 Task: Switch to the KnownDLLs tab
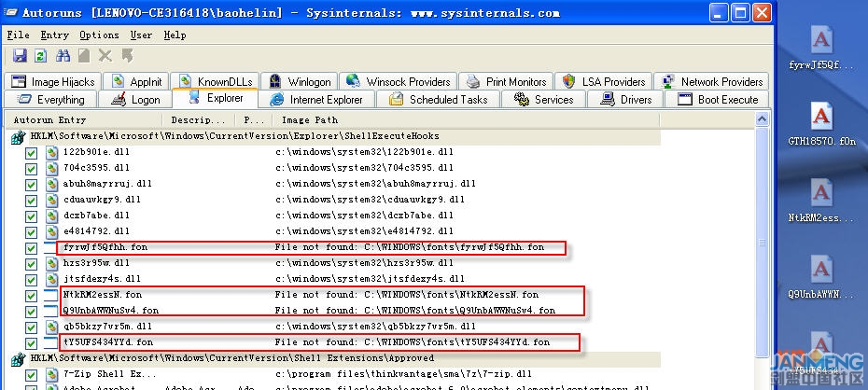216,82
